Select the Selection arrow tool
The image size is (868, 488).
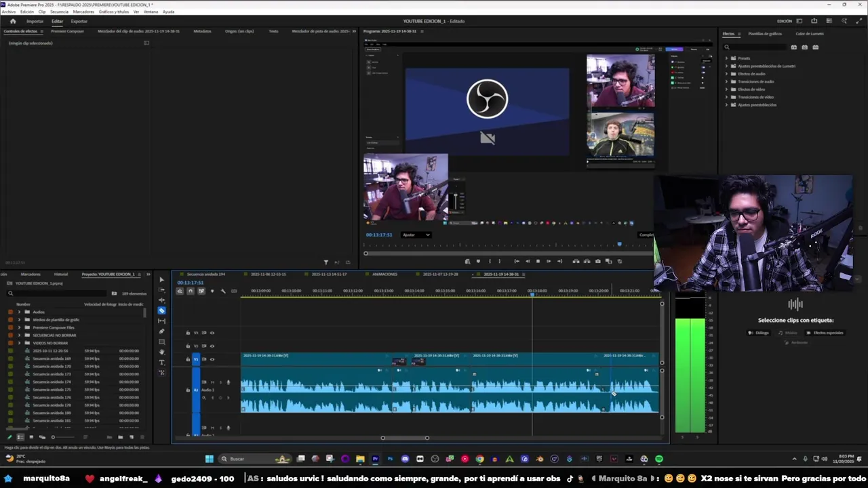point(161,279)
